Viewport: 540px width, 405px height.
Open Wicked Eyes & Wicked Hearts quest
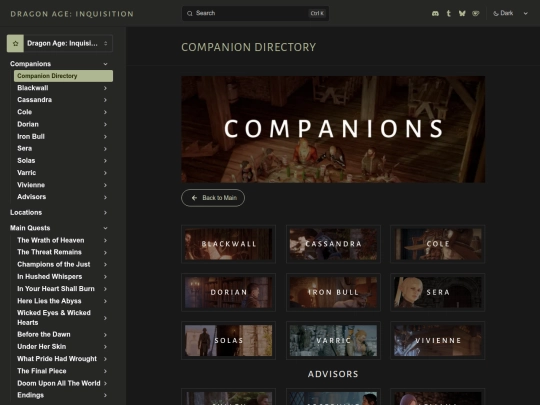[x=54, y=318]
